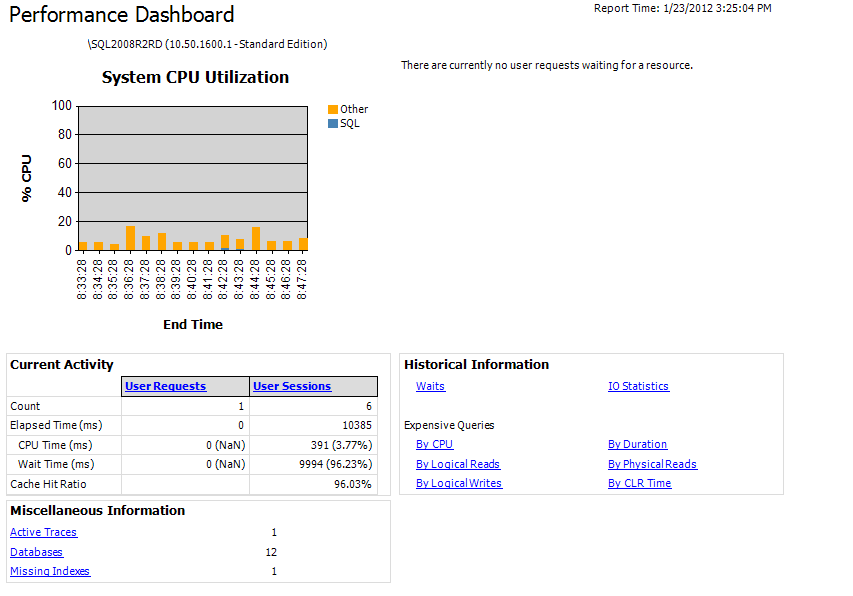Screen dimensions: 853x596
Task: Click the Databases link
Action: [36, 552]
